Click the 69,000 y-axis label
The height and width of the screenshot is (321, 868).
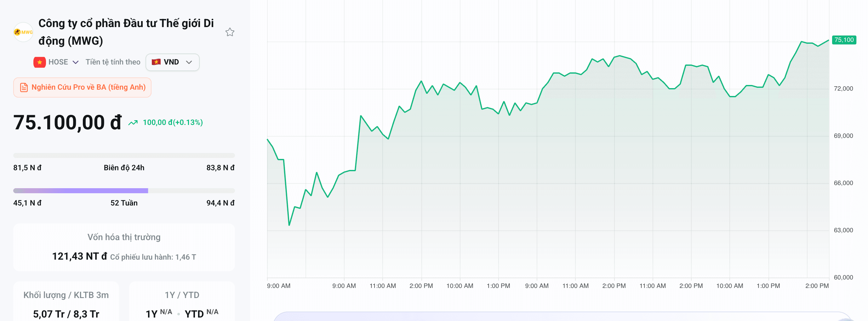tap(843, 136)
